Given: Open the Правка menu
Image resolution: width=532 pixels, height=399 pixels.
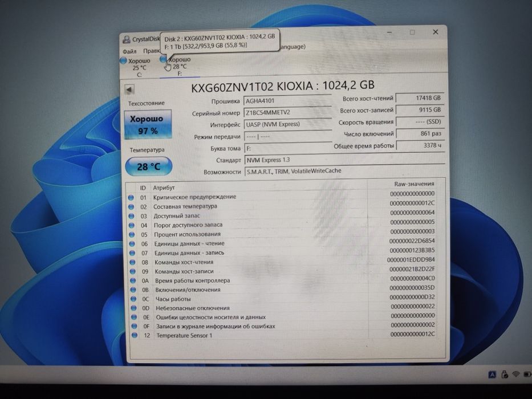Looking at the screenshot, I should (151, 51).
